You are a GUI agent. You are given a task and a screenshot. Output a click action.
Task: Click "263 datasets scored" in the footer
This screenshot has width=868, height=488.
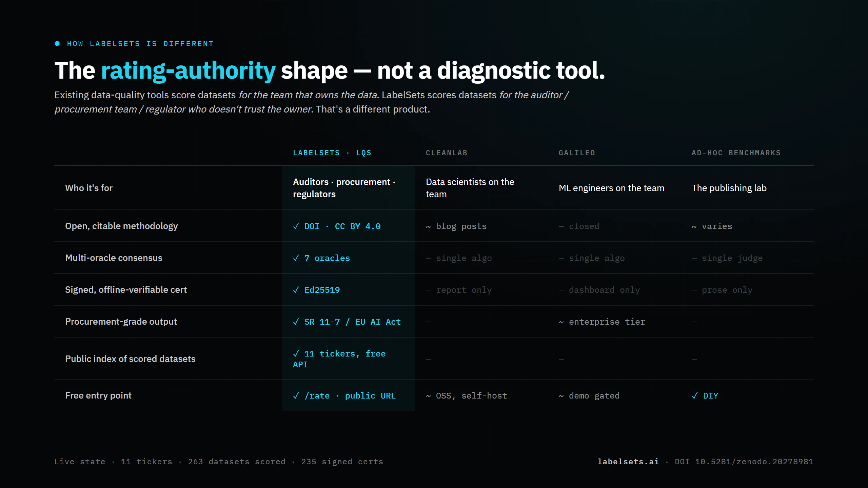(x=237, y=462)
